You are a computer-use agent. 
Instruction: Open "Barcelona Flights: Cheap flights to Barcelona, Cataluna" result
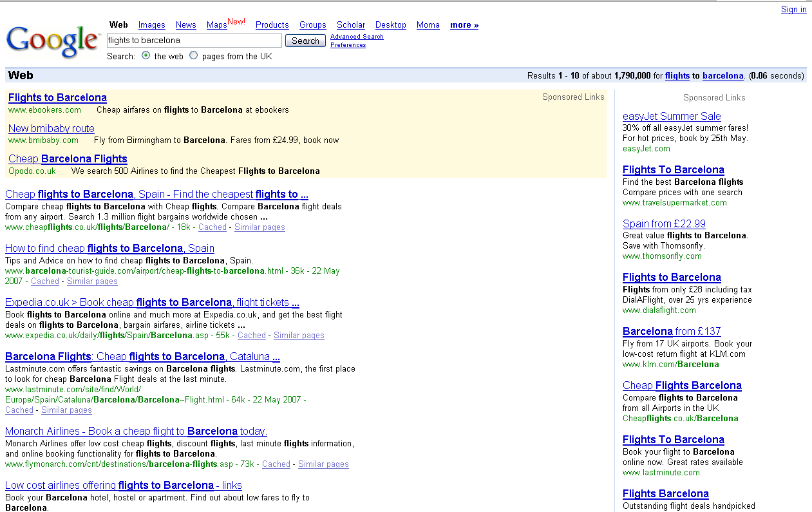click(x=142, y=357)
